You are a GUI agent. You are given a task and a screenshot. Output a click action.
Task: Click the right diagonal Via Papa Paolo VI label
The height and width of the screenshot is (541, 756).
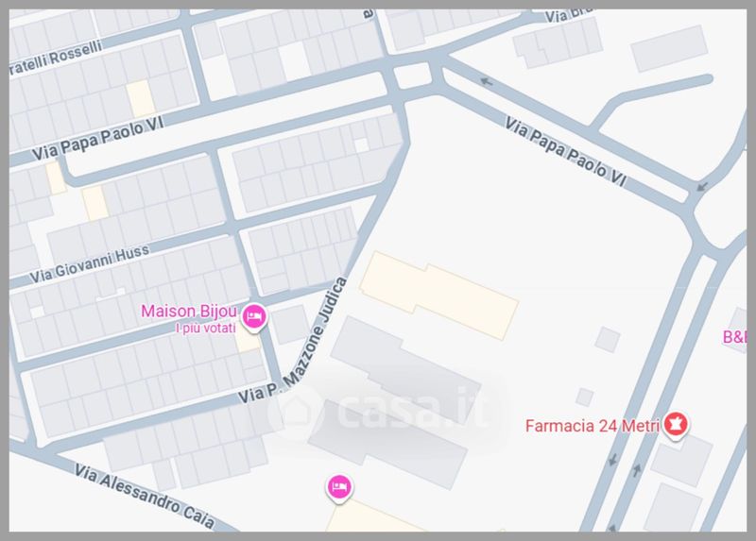tap(565, 151)
